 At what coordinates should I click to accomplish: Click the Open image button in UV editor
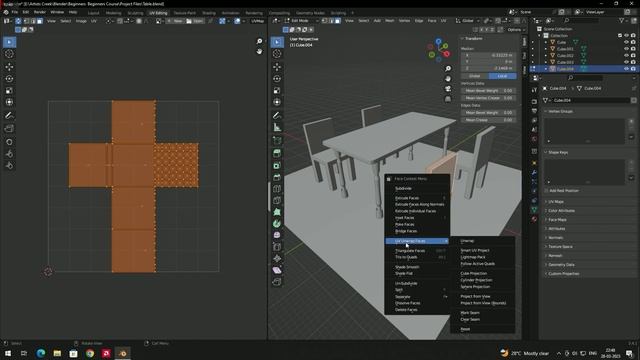tap(195, 21)
